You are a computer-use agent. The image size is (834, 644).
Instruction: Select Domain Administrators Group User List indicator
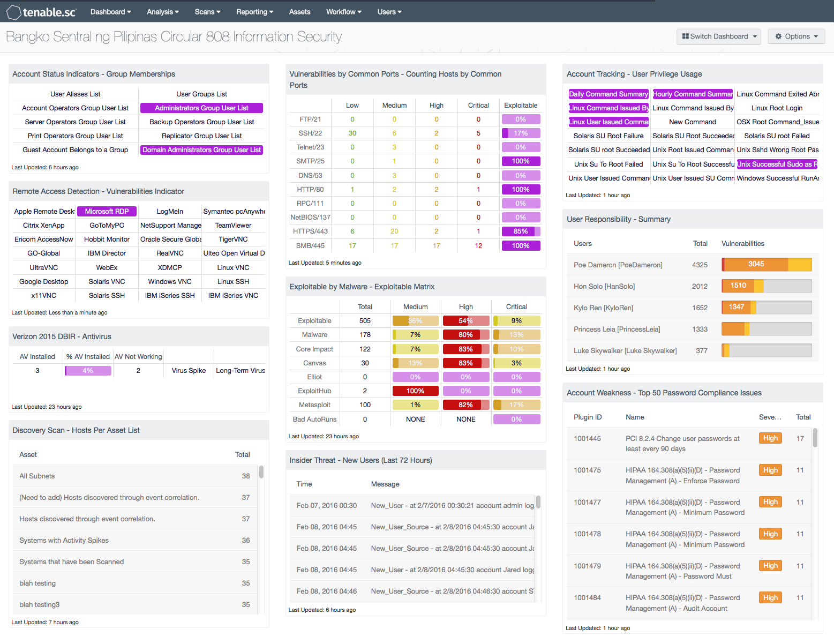(x=201, y=149)
